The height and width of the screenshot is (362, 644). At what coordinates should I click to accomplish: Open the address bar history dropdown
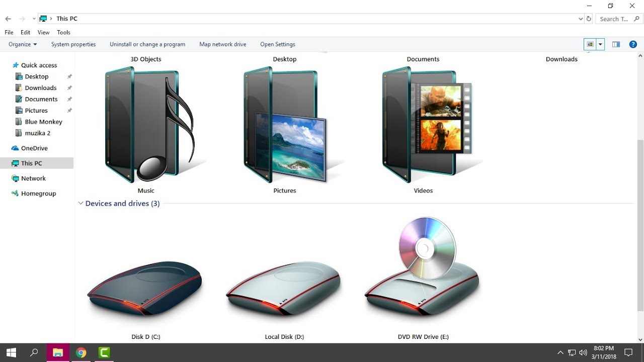(580, 18)
